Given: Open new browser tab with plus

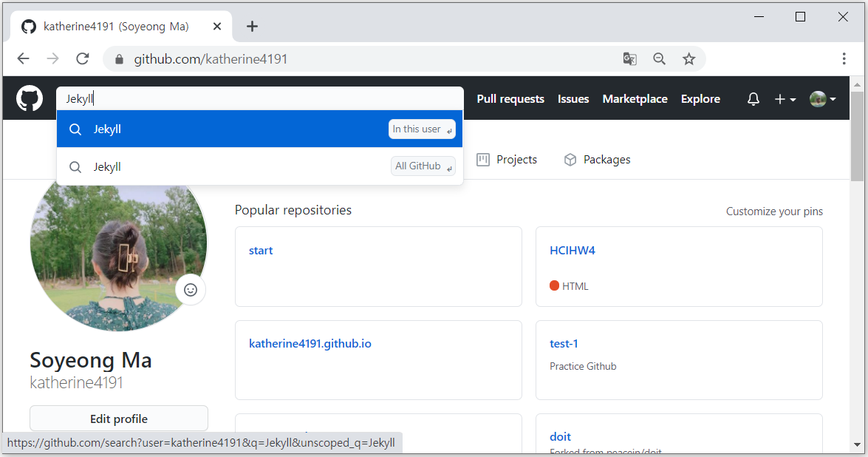Looking at the screenshot, I should point(252,26).
